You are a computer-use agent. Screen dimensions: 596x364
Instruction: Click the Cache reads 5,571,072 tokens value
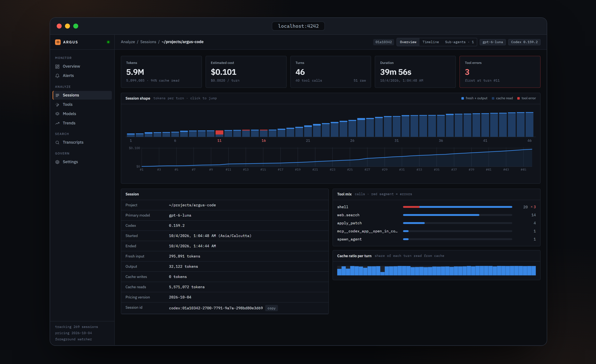point(187,287)
